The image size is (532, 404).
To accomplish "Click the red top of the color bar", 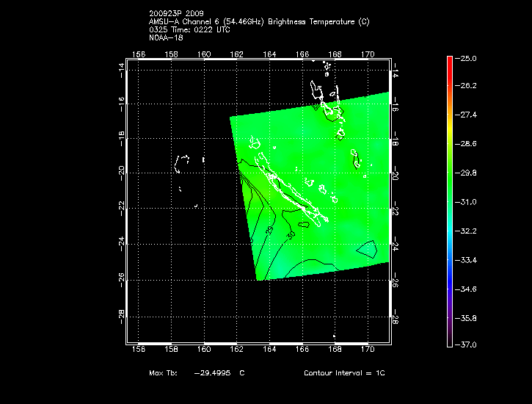I will pyautogui.click(x=449, y=62).
